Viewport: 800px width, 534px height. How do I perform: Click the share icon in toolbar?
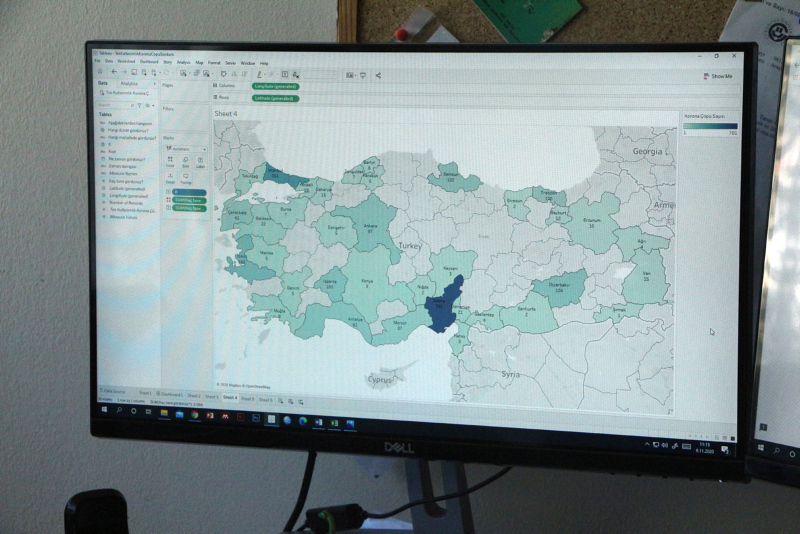pos(378,75)
